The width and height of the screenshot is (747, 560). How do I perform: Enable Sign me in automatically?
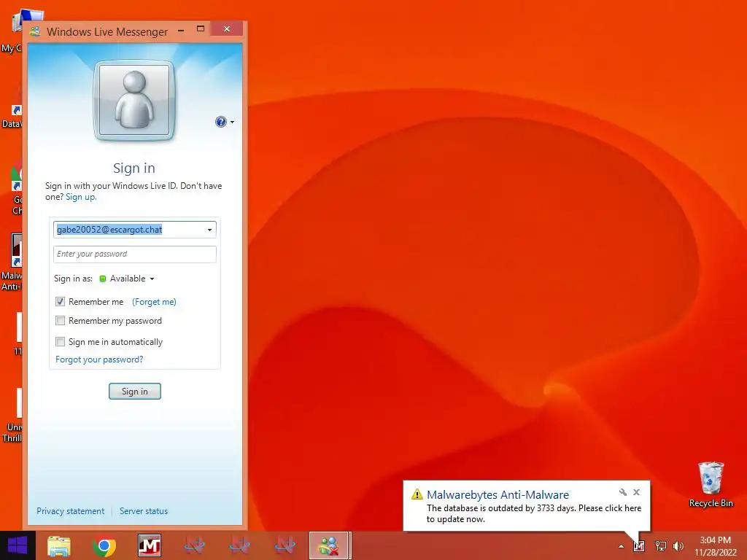coord(60,341)
